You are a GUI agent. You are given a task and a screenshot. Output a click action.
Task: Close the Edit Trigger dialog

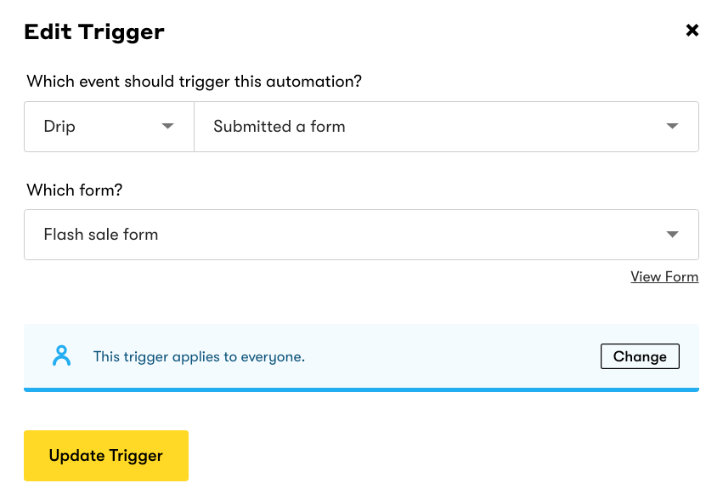[692, 30]
